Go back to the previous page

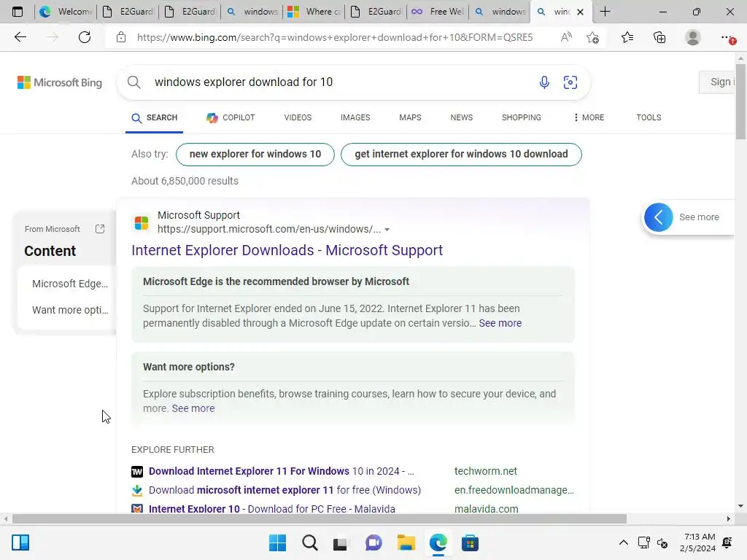20,37
